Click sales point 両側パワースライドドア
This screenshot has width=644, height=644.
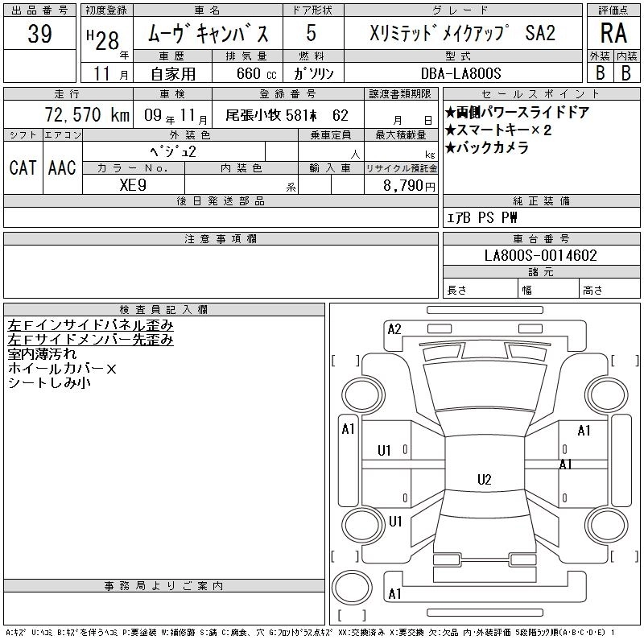coord(517,113)
